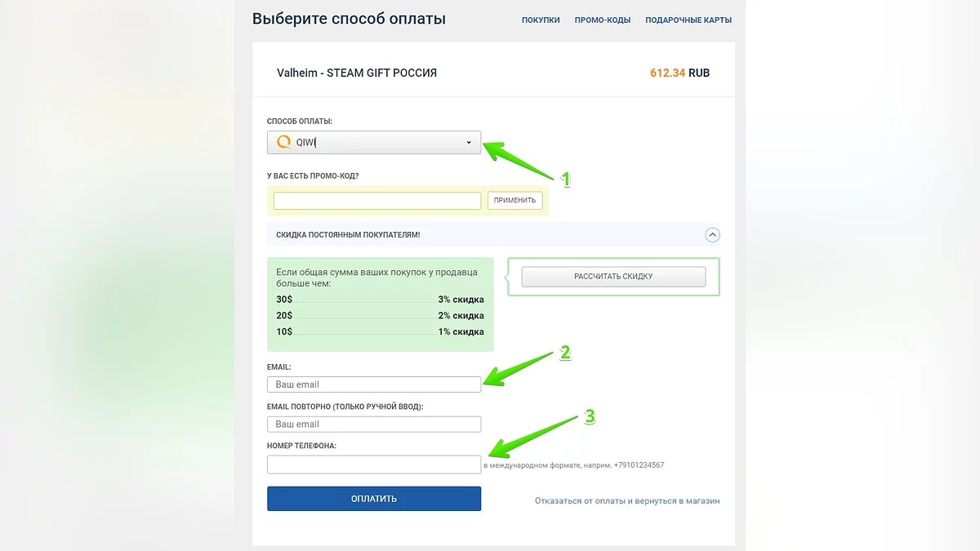Click the first Email input field
The height and width of the screenshot is (551, 980).
tap(374, 384)
